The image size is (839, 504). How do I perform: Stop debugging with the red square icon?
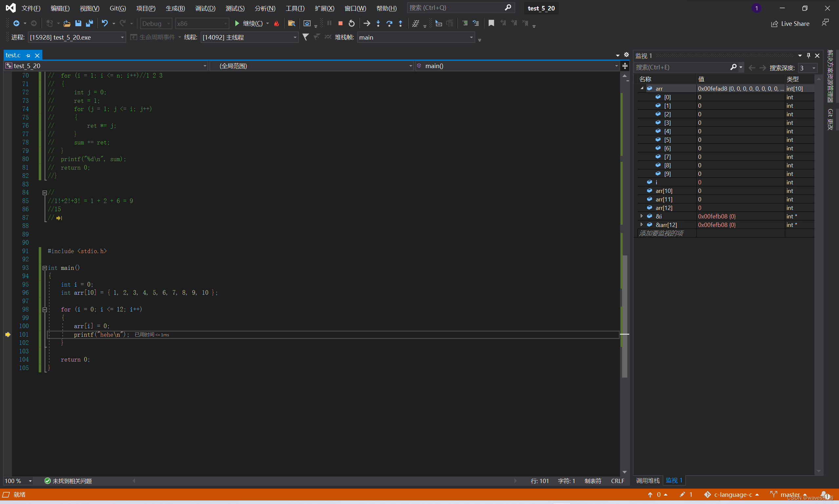340,24
